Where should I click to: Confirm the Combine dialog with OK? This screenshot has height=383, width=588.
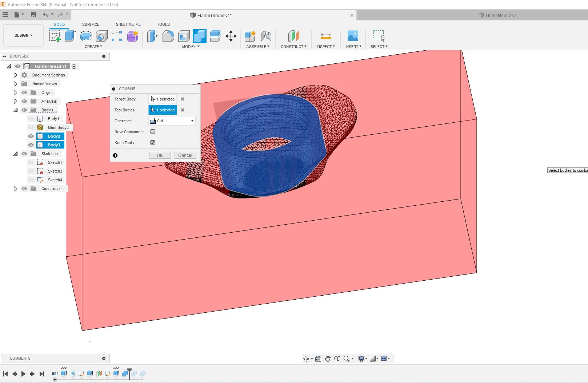[160, 155]
